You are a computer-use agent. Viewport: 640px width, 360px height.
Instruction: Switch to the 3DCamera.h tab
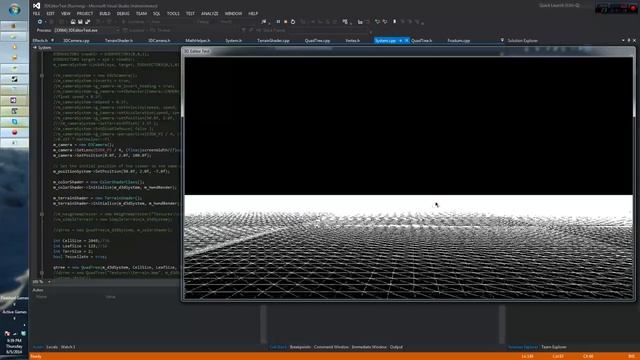pos(159,40)
